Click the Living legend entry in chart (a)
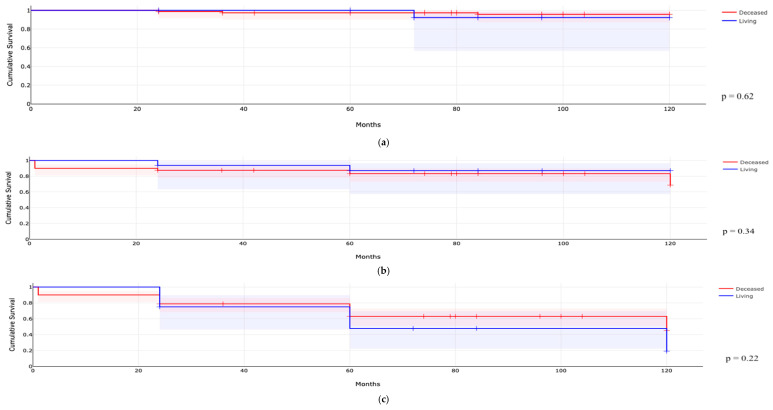Screen dimensions: 773x410 739,21
